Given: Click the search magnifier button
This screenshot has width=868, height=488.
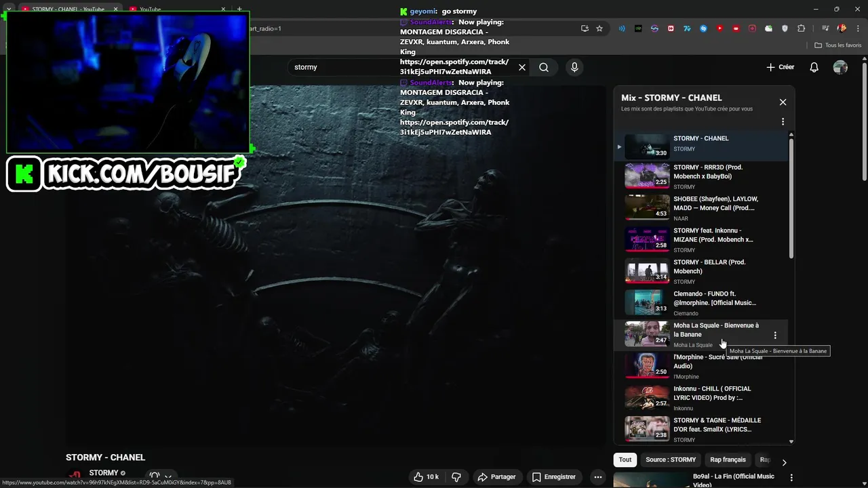Looking at the screenshot, I should point(544,67).
